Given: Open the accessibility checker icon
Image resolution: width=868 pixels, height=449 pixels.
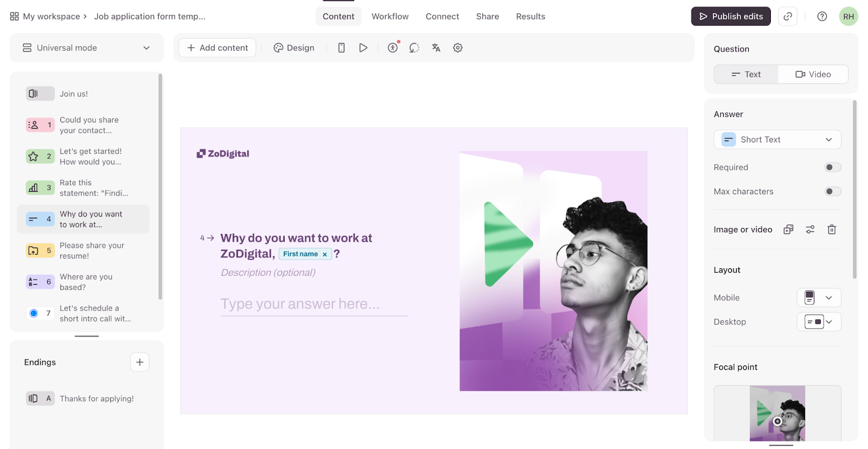Looking at the screenshot, I should (x=393, y=48).
